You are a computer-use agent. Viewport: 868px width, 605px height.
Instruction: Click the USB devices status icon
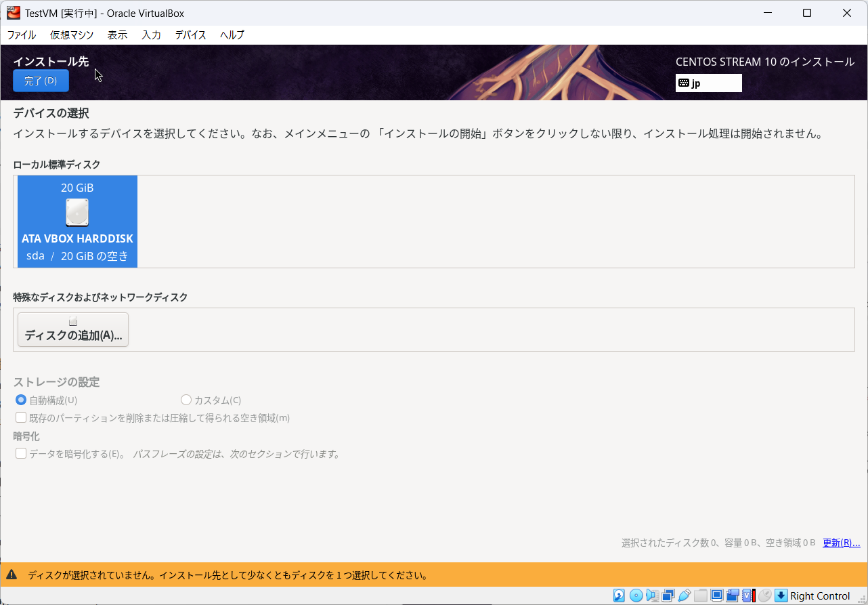tap(683, 596)
